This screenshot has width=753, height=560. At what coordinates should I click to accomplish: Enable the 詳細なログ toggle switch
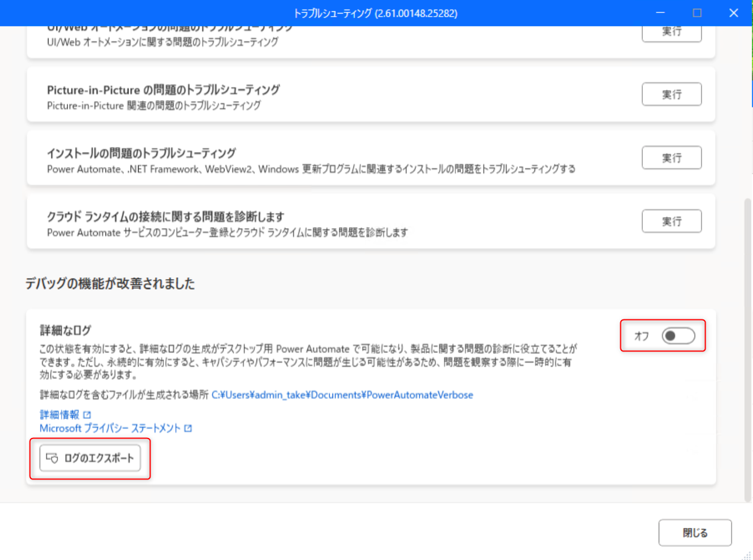click(x=678, y=336)
